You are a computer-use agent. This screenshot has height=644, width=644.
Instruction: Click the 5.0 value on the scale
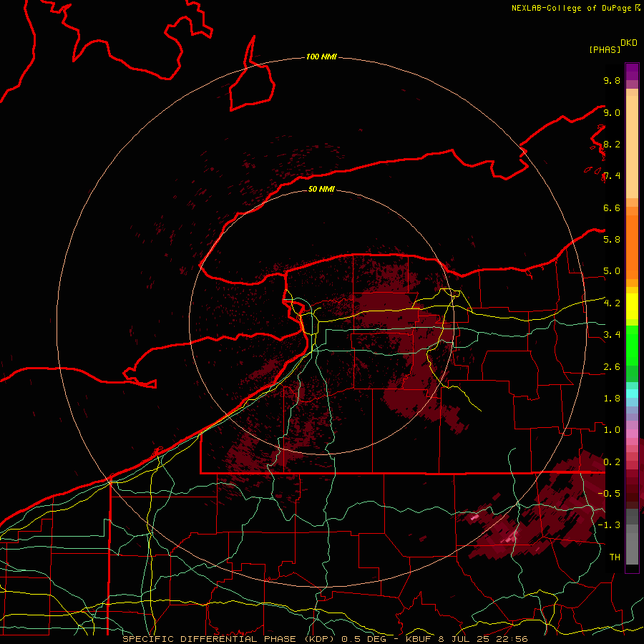tap(612, 271)
